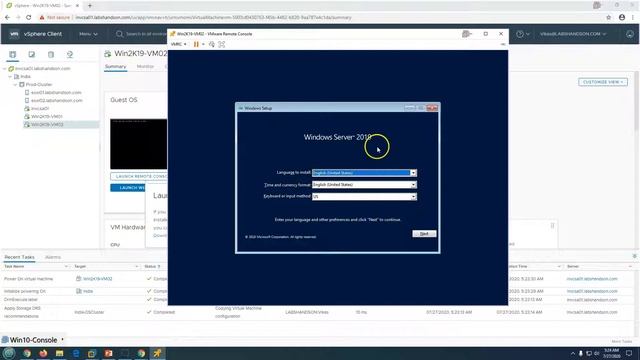The height and width of the screenshot is (360, 640).
Task: Open a new browser tab
Action: (x=90, y=6)
